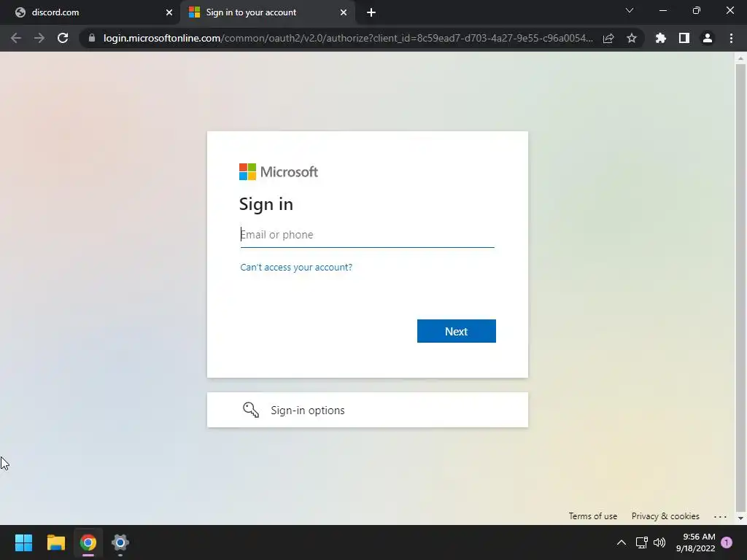747x560 pixels.
Task: Click Can't access your account link
Action: tap(296, 267)
